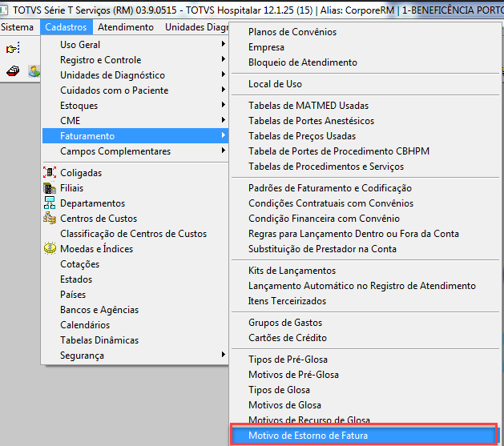Select Tipos de Pré-Glosa
The image size is (504, 446).
(x=365, y=360)
